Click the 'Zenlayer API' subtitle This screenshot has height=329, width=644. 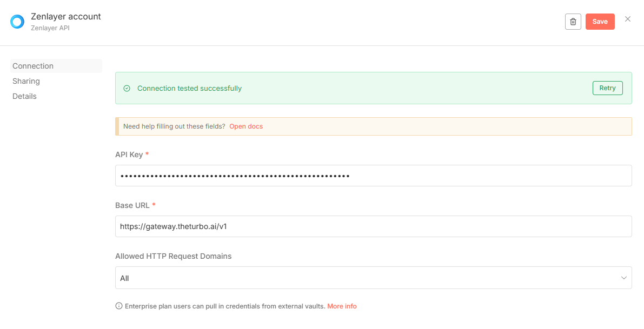click(50, 28)
